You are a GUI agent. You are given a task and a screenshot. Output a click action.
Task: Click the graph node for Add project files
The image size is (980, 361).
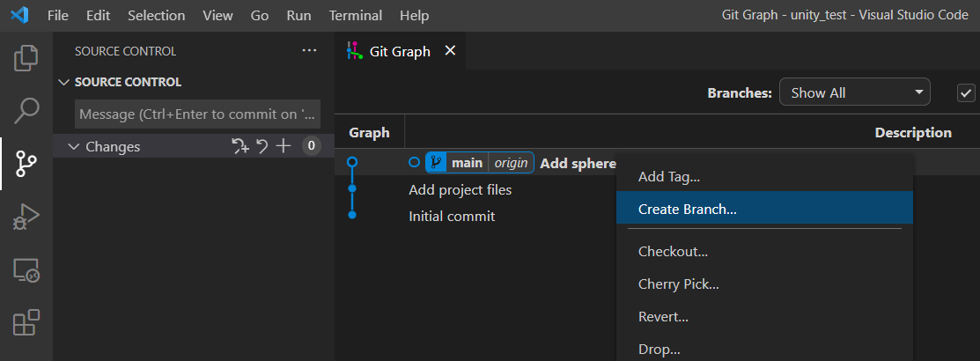pyautogui.click(x=352, y=188)
